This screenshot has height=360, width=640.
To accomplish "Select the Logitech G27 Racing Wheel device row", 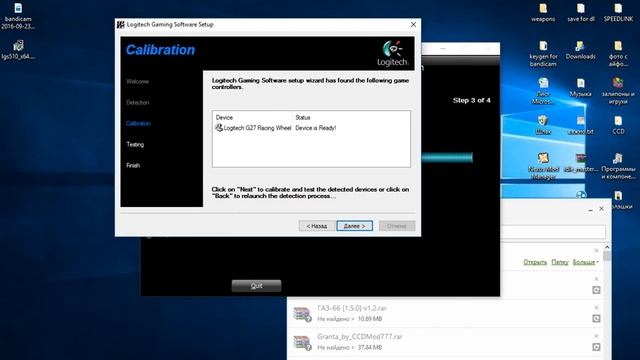I will point(311,128).
